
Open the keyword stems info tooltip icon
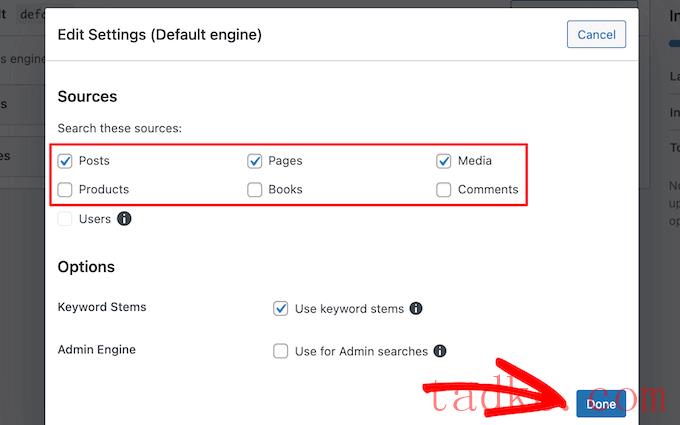point(416,309)
